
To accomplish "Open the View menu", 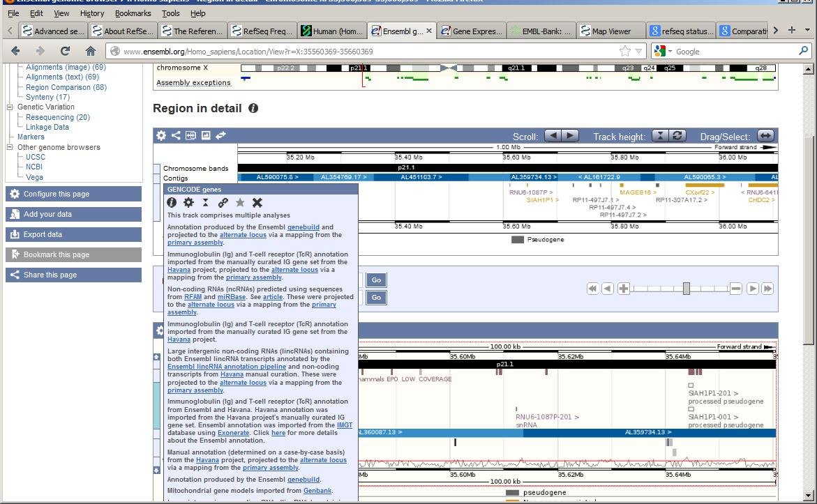I will tap(61, 13).
